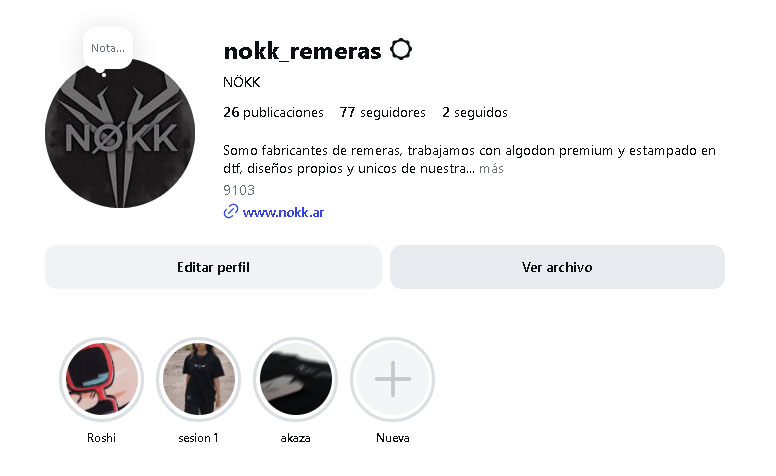View the 77 seguidores list
The width and height of the screenshot is (776, 476).
point(383,112)
